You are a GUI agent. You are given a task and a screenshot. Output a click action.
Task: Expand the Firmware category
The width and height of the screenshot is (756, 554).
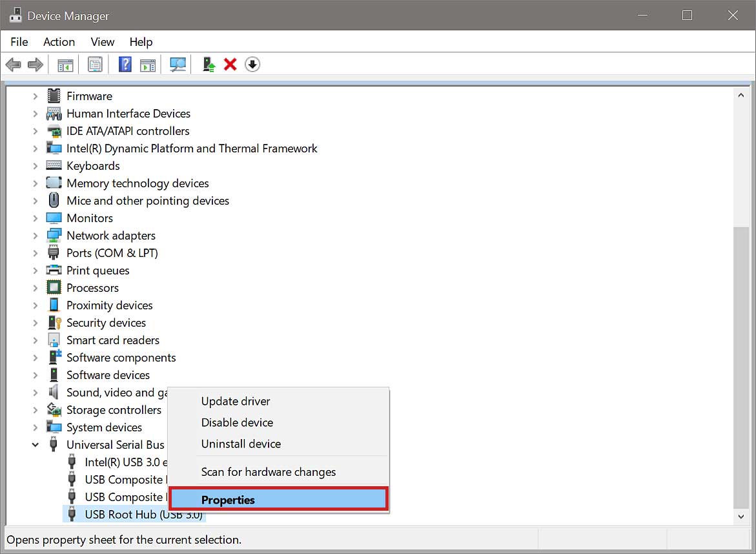[x=36, y=96]
